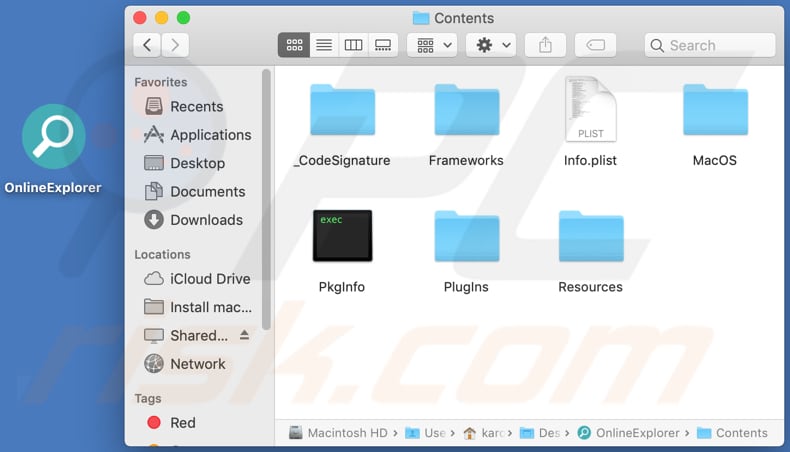Screen dimensions: 790x452
Task: Click the sidebar scrollbar
Action: click(x=266, y=199)
